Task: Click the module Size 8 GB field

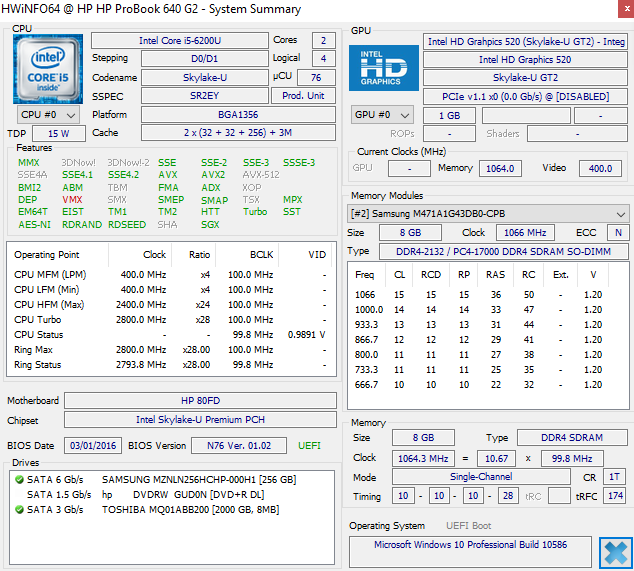Action: [410, 233]
